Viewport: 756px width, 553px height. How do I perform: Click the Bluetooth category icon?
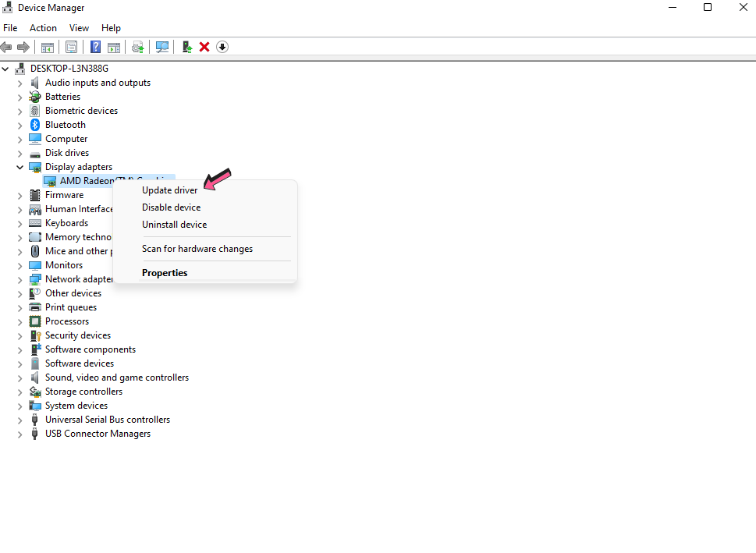(x=35, y=125)
